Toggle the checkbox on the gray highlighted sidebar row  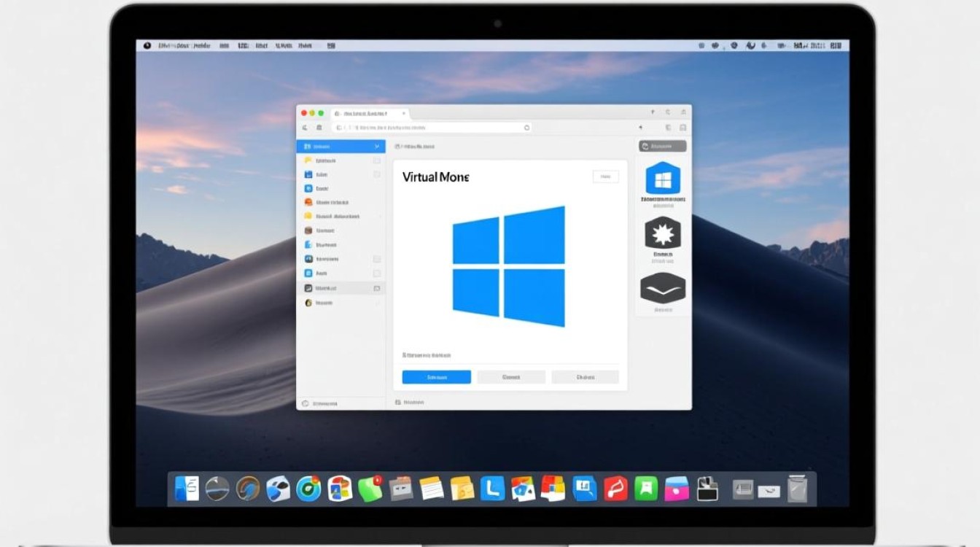(x=377, y=288)
